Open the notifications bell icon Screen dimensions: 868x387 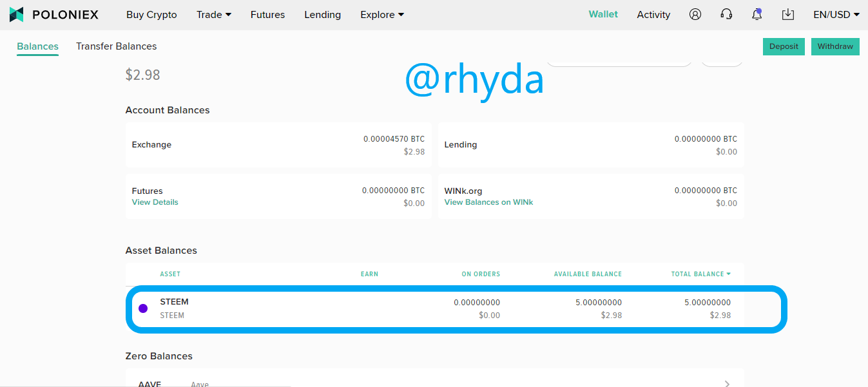point(757,14)
